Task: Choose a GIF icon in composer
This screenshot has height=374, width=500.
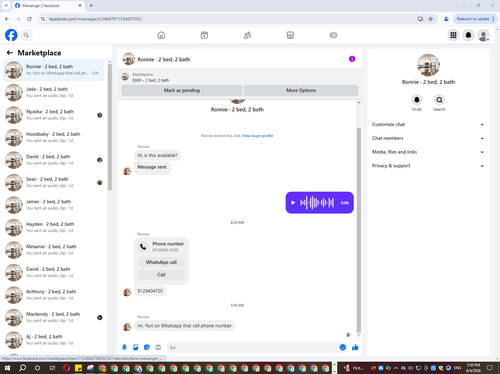Action: (x=158, y=347)
